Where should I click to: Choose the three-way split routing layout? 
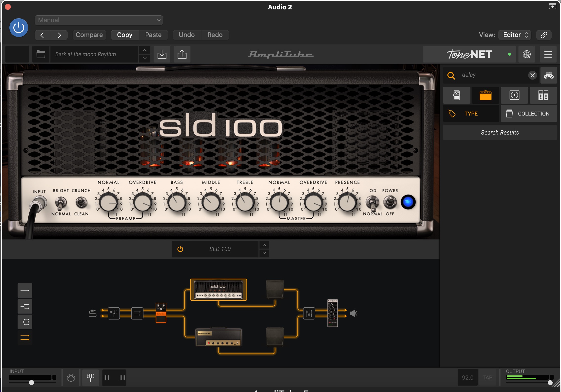click(25, 322)
